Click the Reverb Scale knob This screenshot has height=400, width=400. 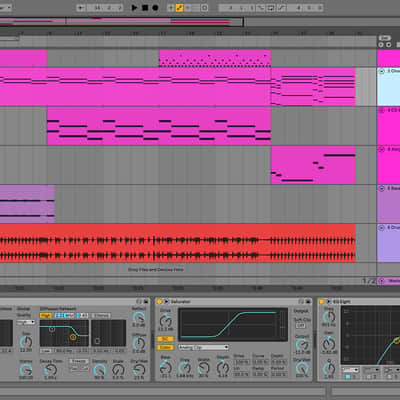pyautogui.click(x=118, y=370)
